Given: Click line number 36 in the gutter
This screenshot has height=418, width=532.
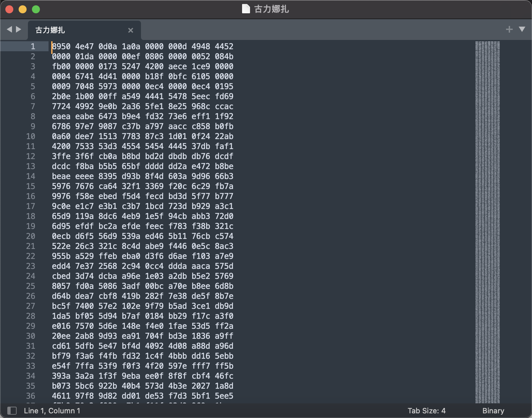Looking at the screenshot, I should click(31, 396).
